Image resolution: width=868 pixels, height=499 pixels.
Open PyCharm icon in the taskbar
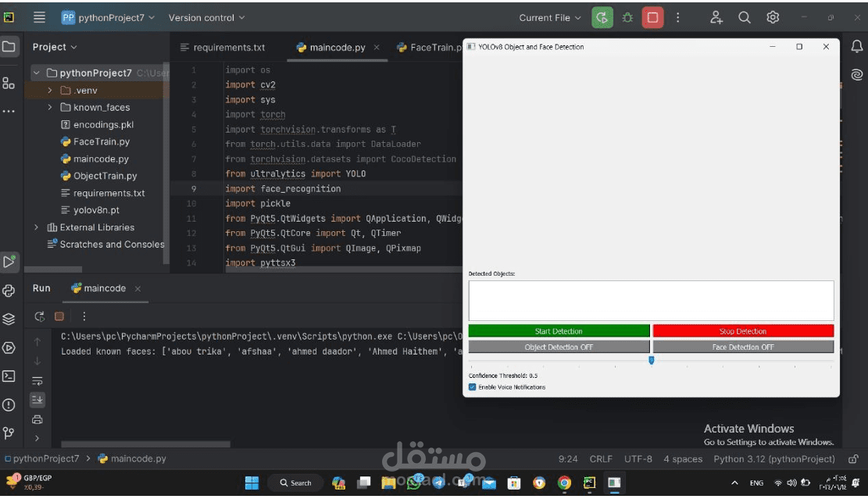click(589, 483)
